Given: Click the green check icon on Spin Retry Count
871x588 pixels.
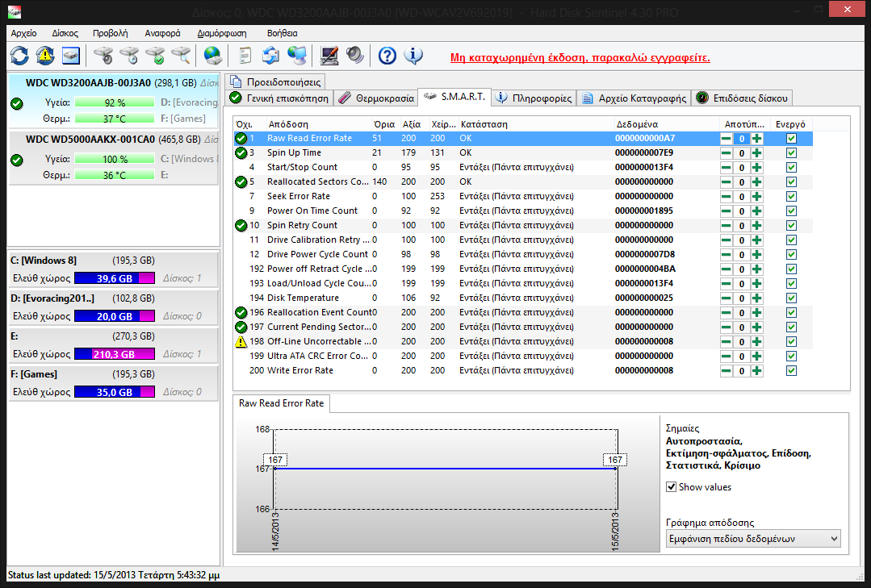Looking at the screenshot, I should coord(241,225).
